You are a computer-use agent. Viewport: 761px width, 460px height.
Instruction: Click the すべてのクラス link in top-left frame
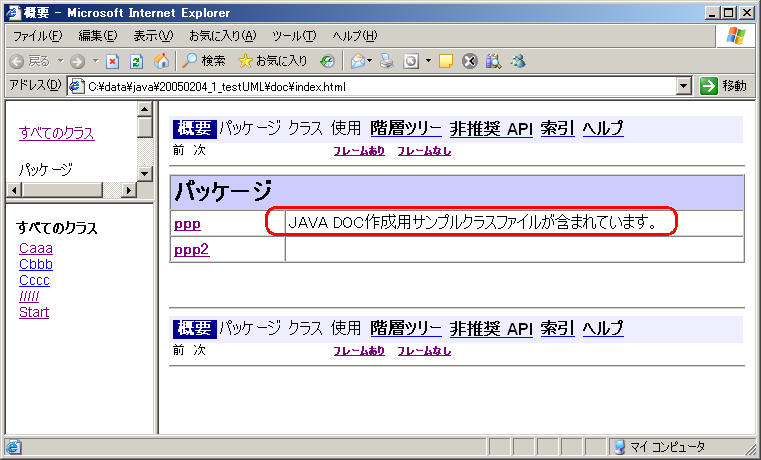tap(57, 133)
